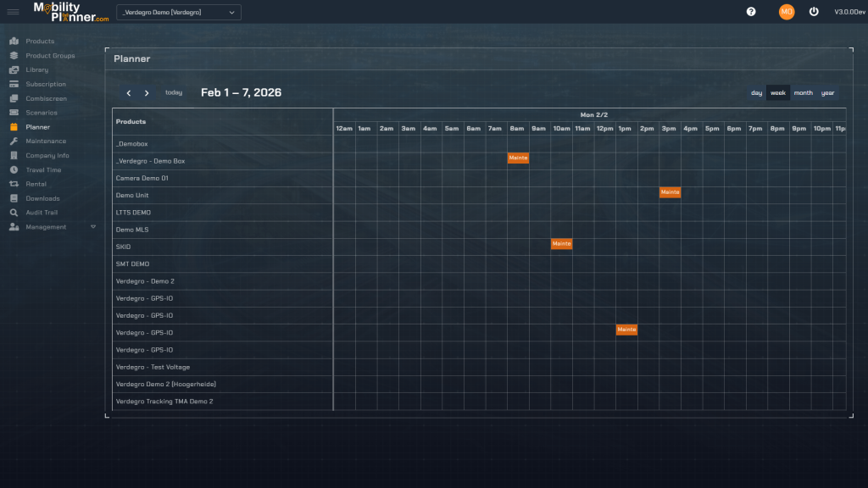Open Rental in the sidebar
868x488 pixels.
pos(36,184)
